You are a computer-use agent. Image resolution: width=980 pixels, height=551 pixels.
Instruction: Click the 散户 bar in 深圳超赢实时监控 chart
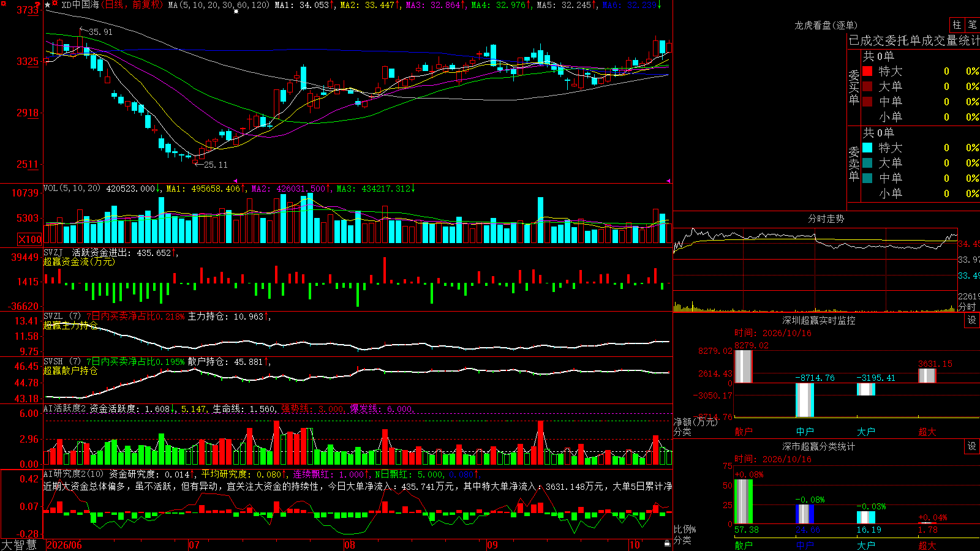point(744,367)
